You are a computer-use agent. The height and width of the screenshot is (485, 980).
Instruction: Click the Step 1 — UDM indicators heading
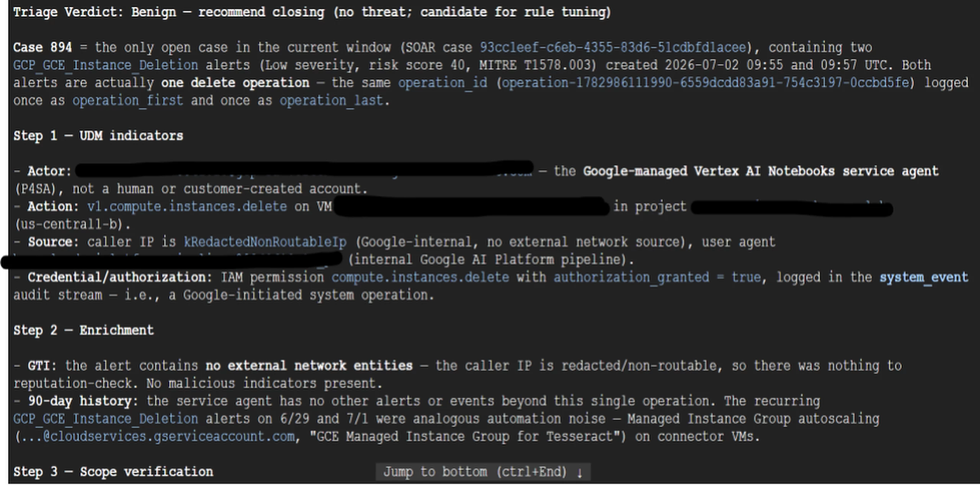(x=98, y=136)
